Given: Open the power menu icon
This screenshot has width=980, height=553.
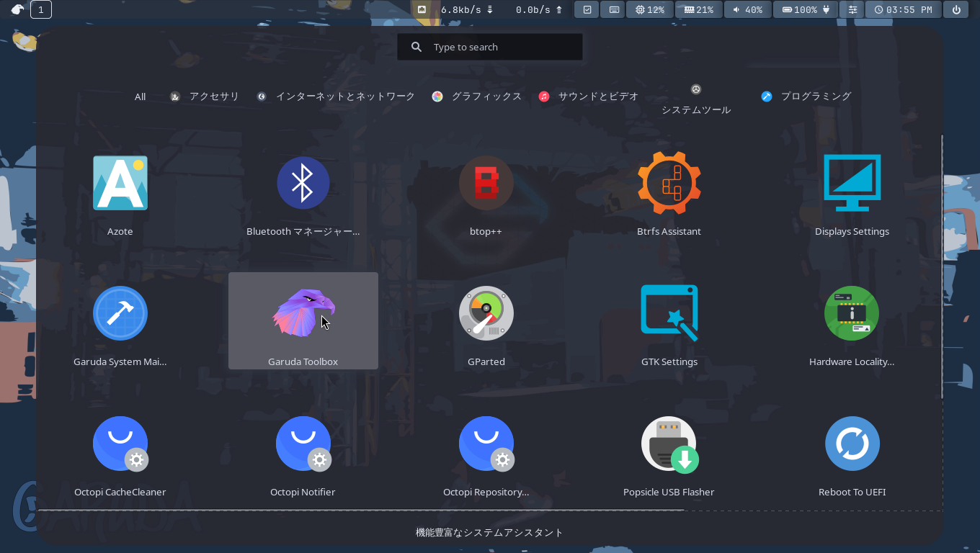Looking at the screenshot, I should click(956, 9).
